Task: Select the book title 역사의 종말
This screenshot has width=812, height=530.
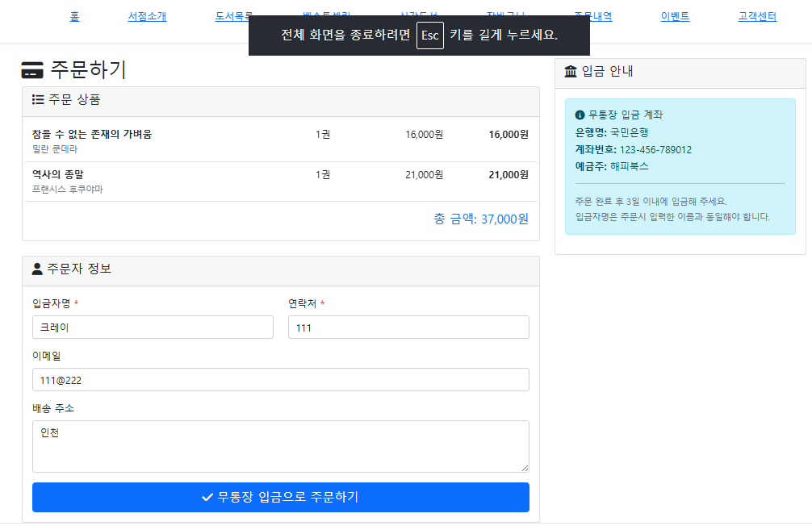Action: pos(57,174)
